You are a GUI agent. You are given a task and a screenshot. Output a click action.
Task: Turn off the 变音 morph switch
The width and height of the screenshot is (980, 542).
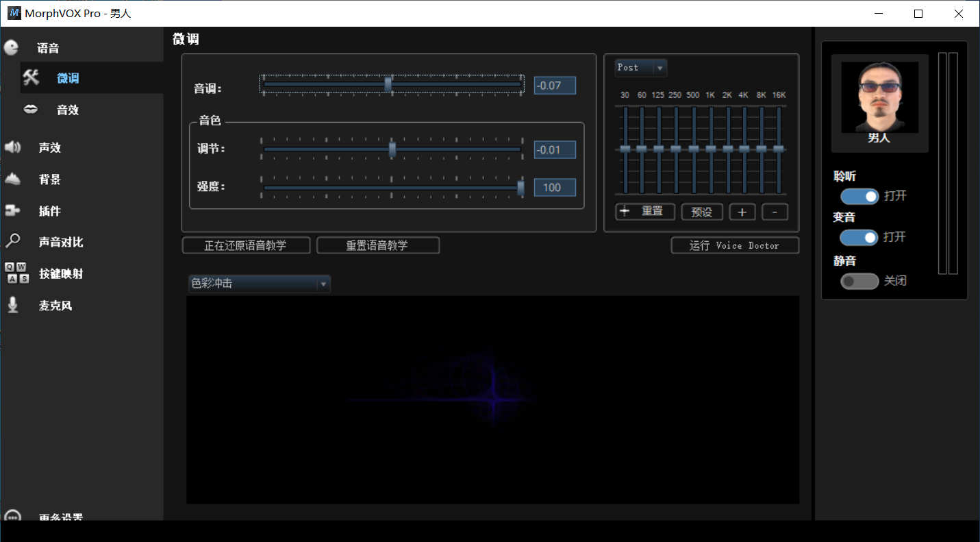859,238
